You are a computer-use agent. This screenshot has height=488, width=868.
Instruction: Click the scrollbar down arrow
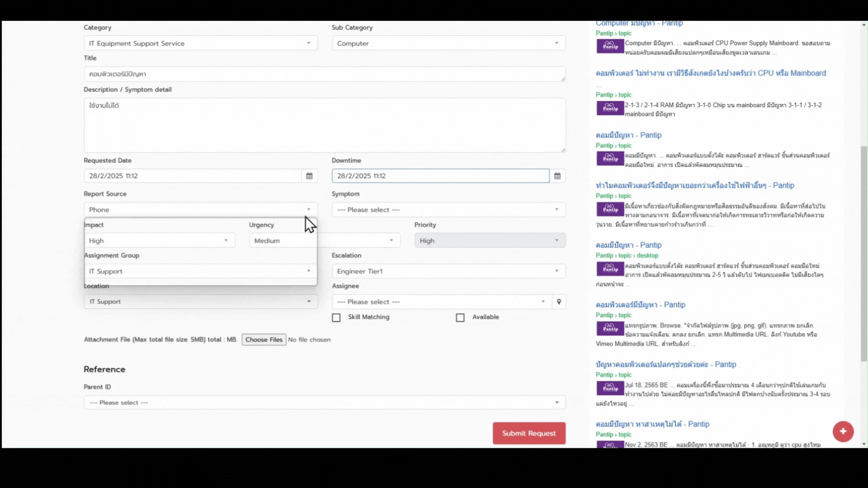pos(864,444)
